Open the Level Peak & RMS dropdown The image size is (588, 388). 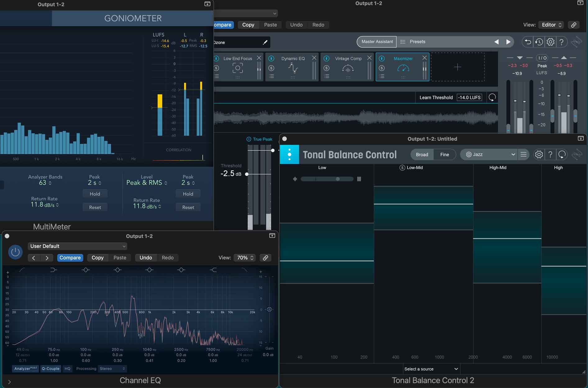tap(147, 183)
